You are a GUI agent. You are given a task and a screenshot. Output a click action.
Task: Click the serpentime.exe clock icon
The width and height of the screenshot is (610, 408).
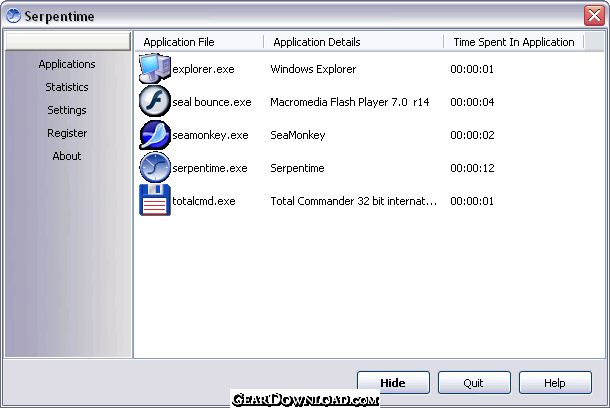[x=155, y=168]
